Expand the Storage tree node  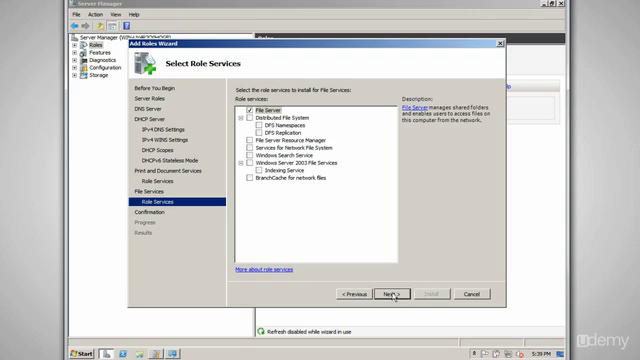coord(74,76)
